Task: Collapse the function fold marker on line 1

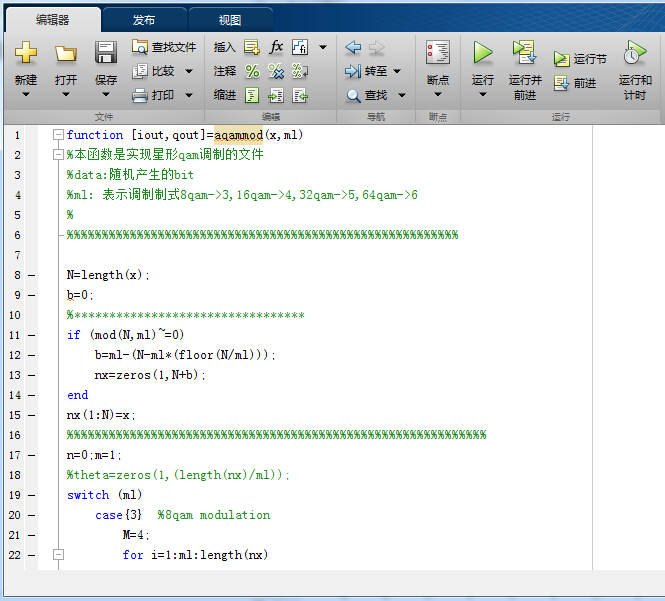Action: pyautogui.click(x=58, y=135)
